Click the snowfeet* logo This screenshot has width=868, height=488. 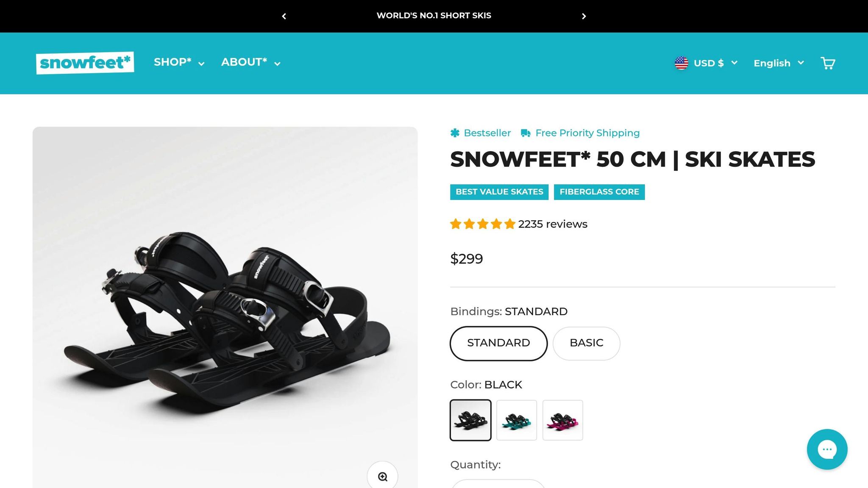coord(85,62)
